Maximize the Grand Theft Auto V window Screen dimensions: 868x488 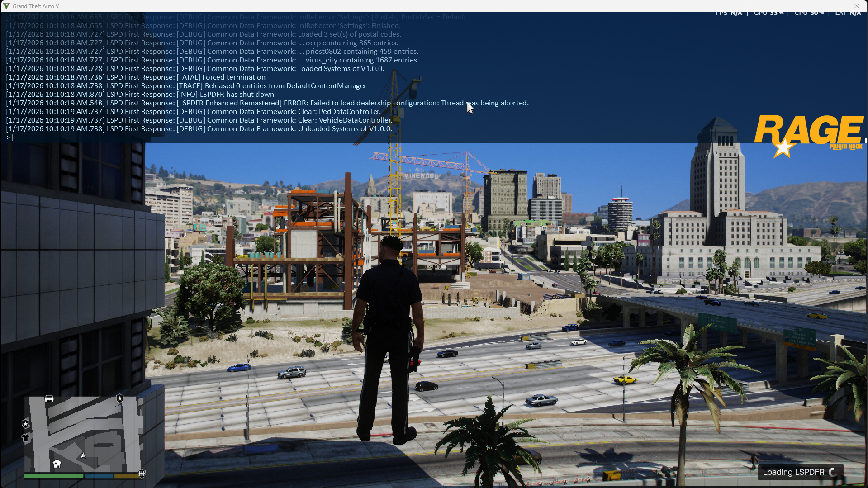[836, 6]
